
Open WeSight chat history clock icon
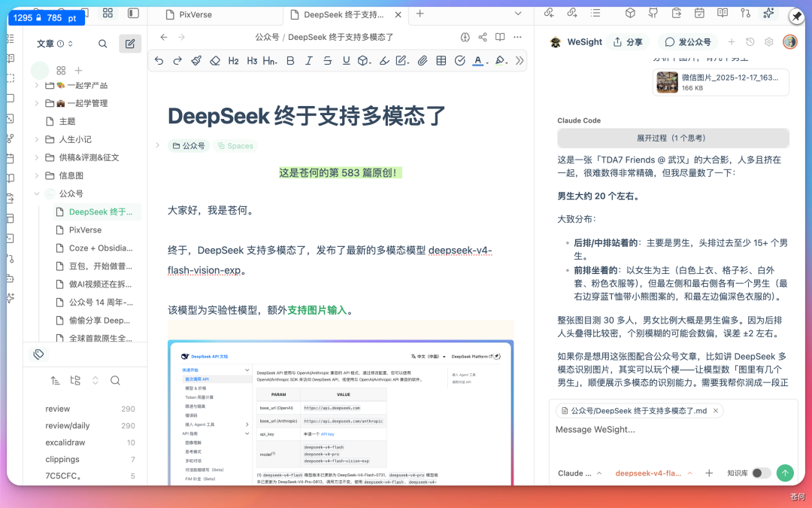point(750,42)
